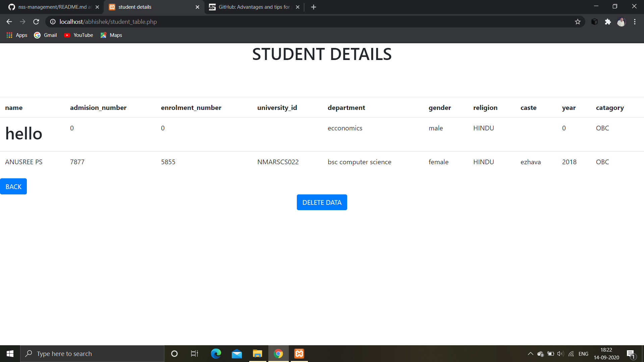Image resolution: width=644 pixels, height=362 pixels.
Task: Click the back navigation arrow
Action: tap(9, 21)
